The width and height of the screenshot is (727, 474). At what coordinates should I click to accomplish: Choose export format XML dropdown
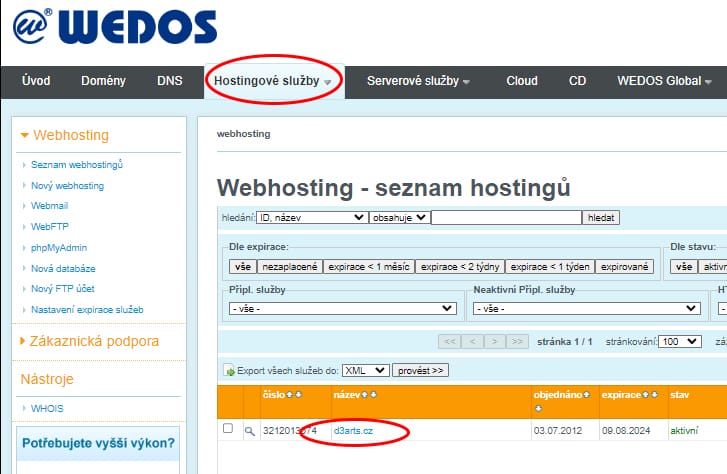tap(365, 371)
